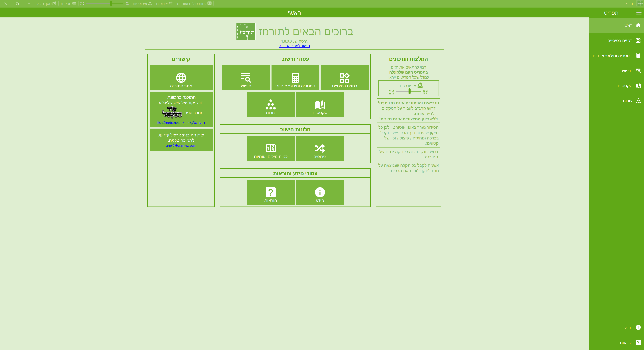Open the info (מידע) tile
The image size is (644, 350).
(320, 192)
